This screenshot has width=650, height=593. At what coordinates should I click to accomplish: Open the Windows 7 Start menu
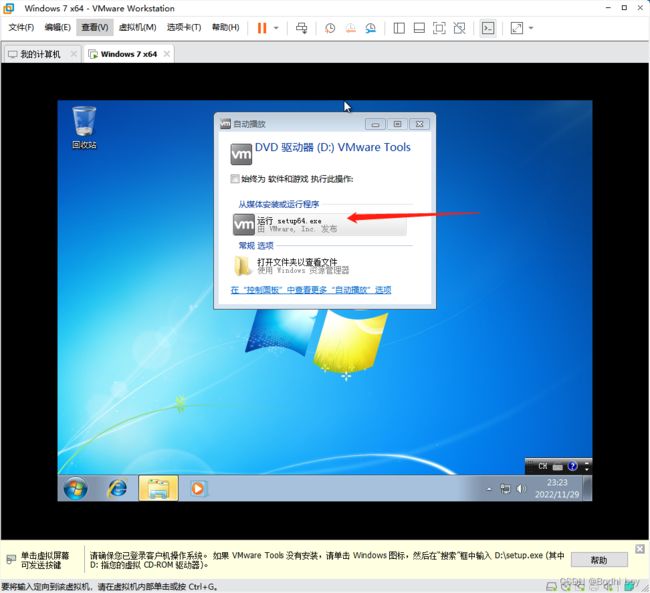pos(75,488)
